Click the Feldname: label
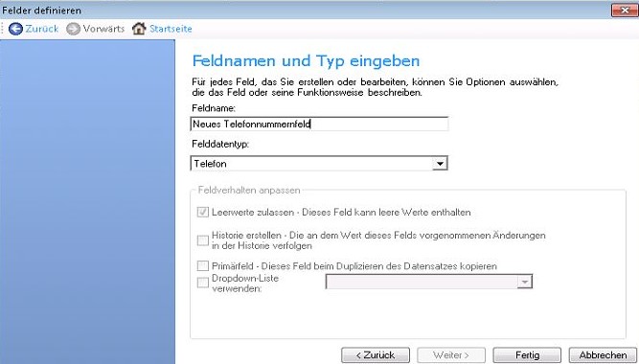Viewport: 639px width, 364px height. (214, 108)
